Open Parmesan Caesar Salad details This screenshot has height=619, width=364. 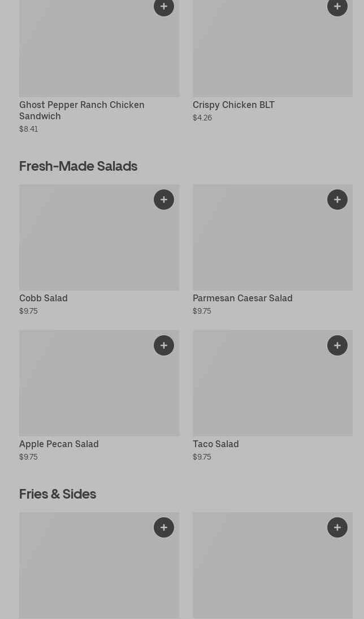coord(242,298)
